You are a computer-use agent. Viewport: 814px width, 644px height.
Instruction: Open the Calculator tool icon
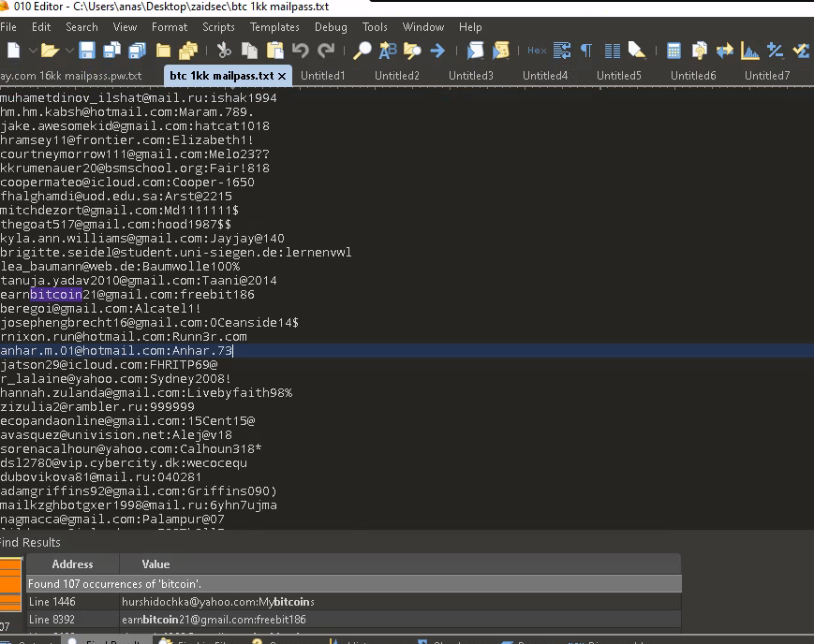[x=673, y=51]
